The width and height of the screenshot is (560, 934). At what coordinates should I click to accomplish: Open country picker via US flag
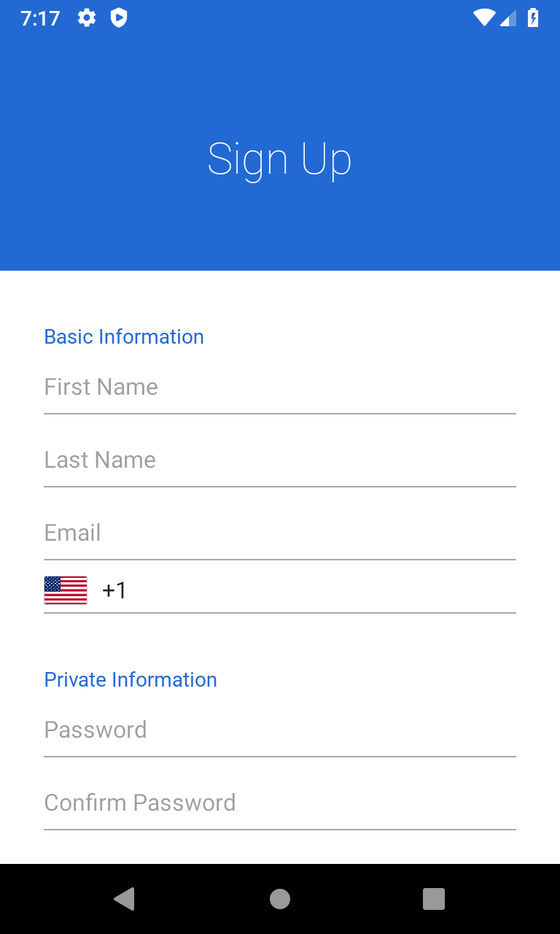[x=66, y=590]
